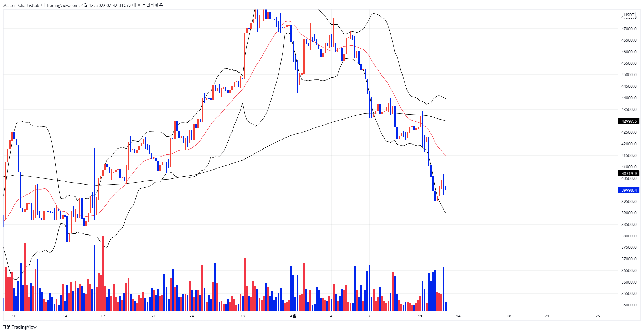Click the 43500.0 price axis value
644x333 pixels.
click(x=629, y=110)
